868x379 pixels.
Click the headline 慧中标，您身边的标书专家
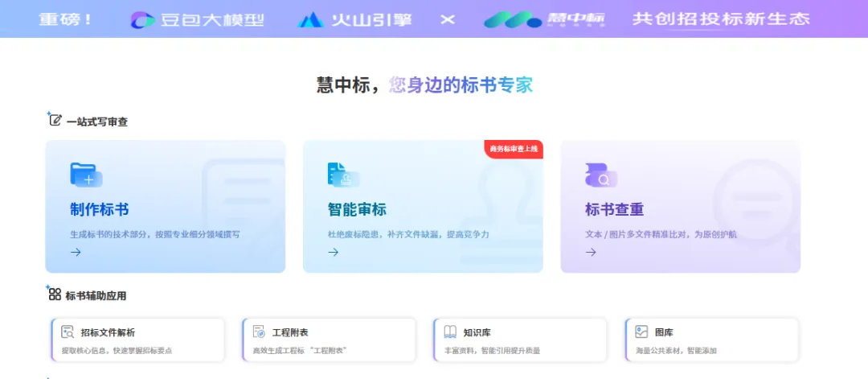tap(424, 86)
